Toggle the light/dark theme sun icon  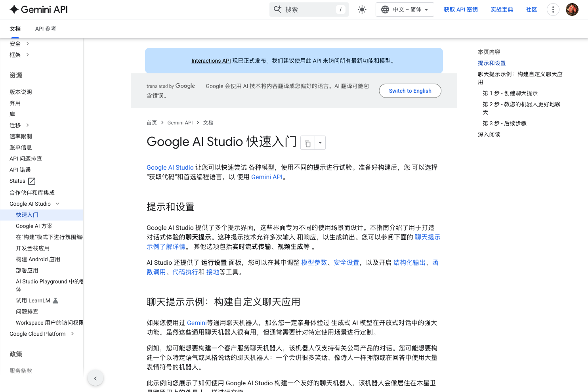pos(362,10)
